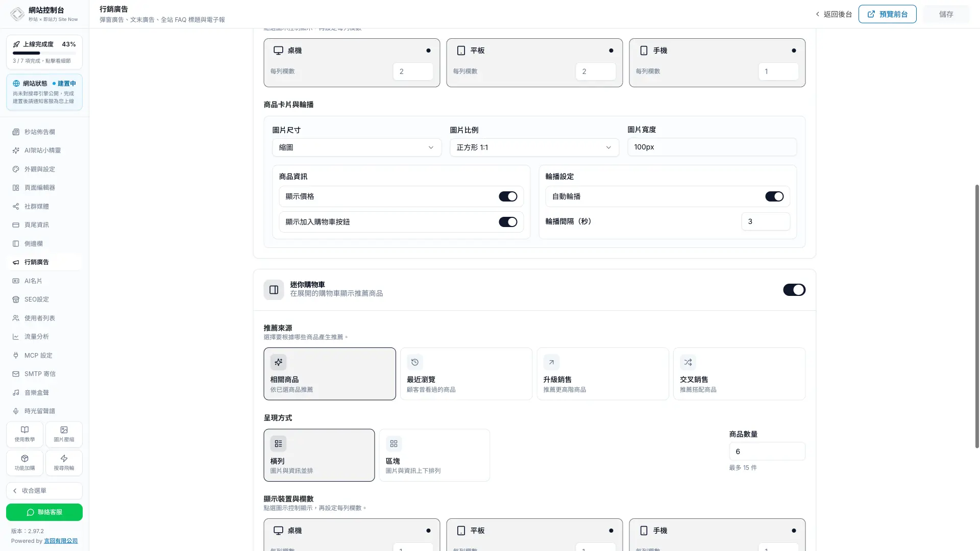
Task: Click the top 手機 phone icon
Action: 644,51
